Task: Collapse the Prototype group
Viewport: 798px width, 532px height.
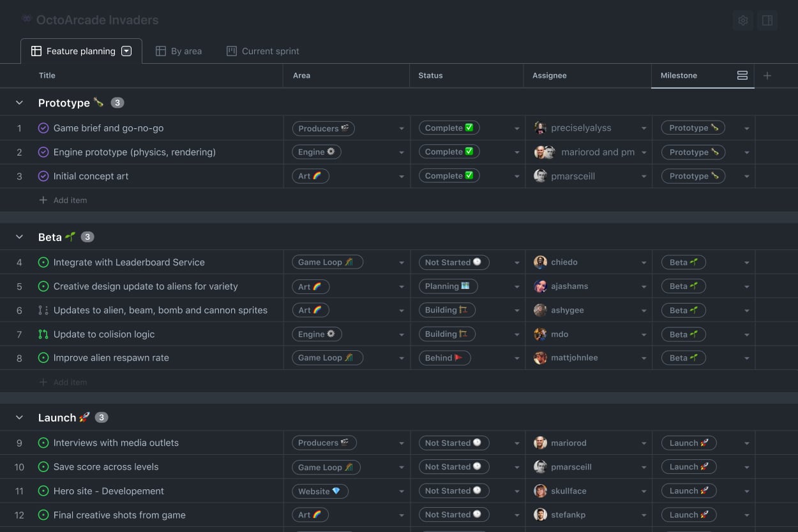Action: click(x=19, y=103)
